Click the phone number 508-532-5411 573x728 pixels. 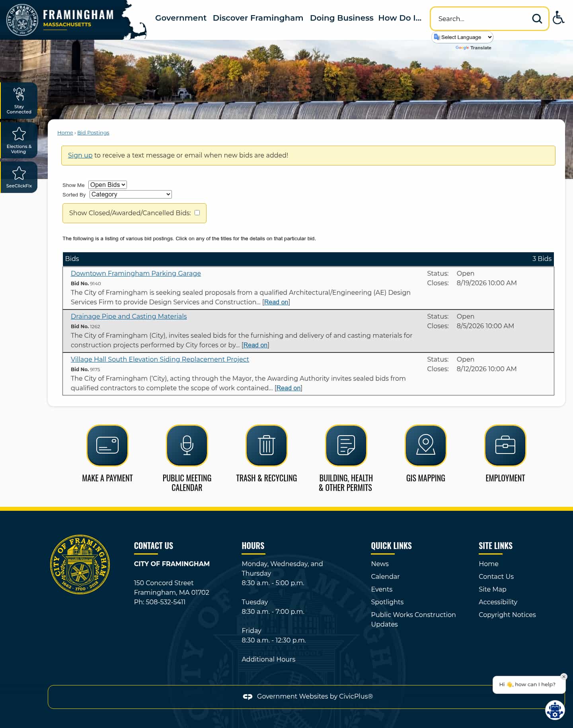(x=166, y=602)
